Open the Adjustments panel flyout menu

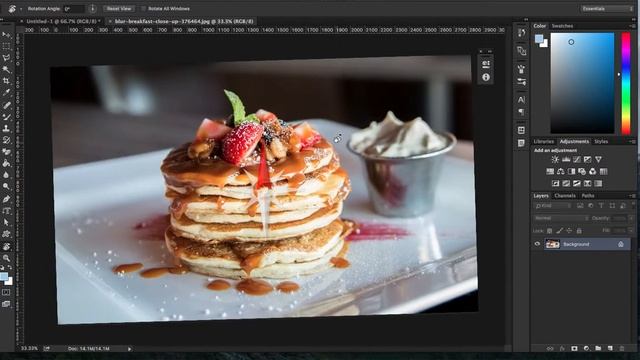coord(632,142)
